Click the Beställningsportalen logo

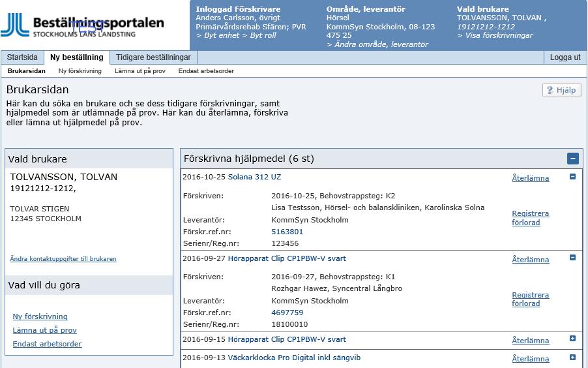83,25
